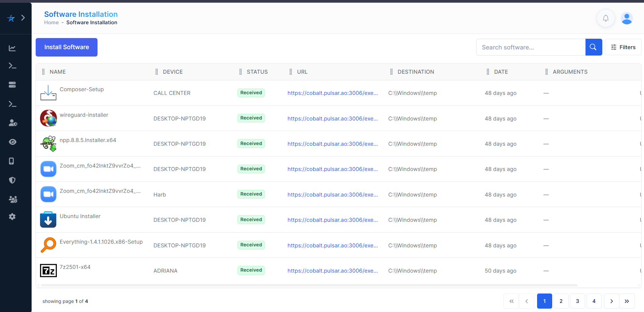Click the NAME column drag handle

43,72
